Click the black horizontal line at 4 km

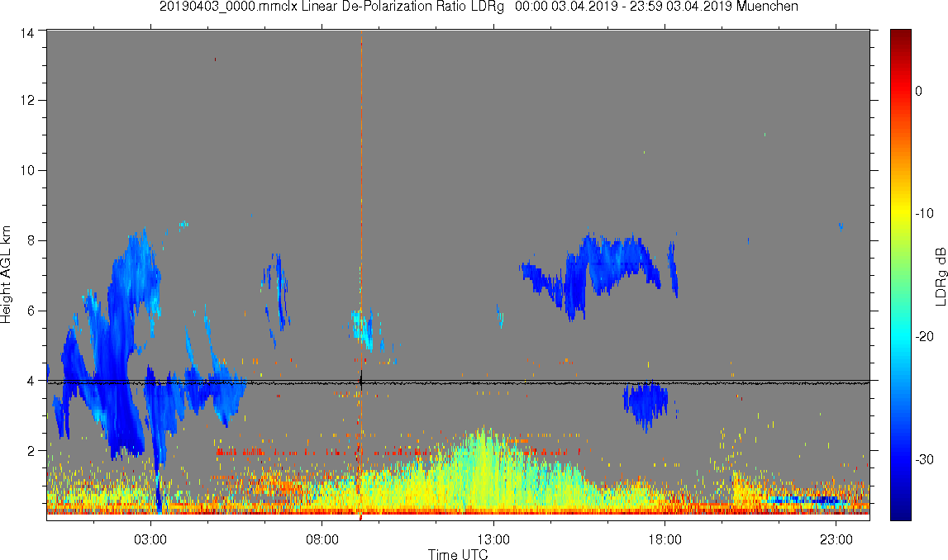coord(458,382)
